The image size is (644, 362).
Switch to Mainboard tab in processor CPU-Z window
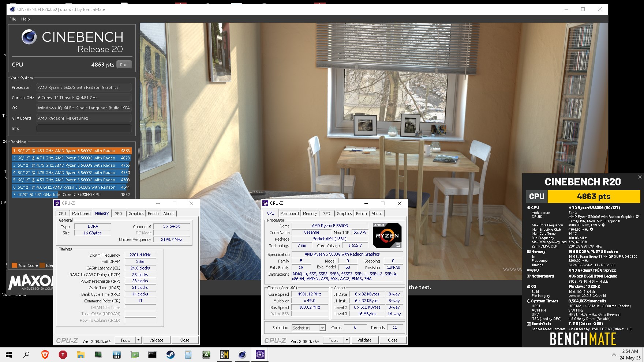coord(289,214)
